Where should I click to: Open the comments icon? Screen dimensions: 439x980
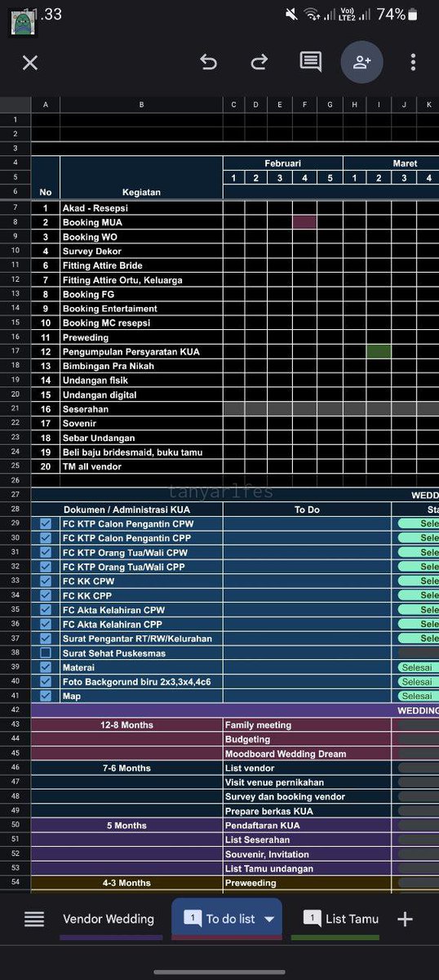coord(310,63)
